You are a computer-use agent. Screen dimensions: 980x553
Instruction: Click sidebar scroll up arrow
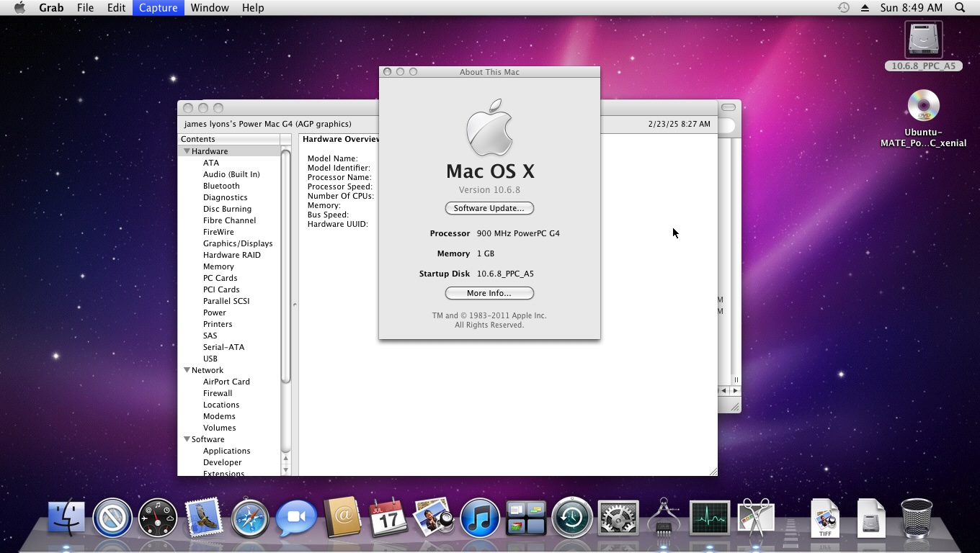tap(285, 458)
